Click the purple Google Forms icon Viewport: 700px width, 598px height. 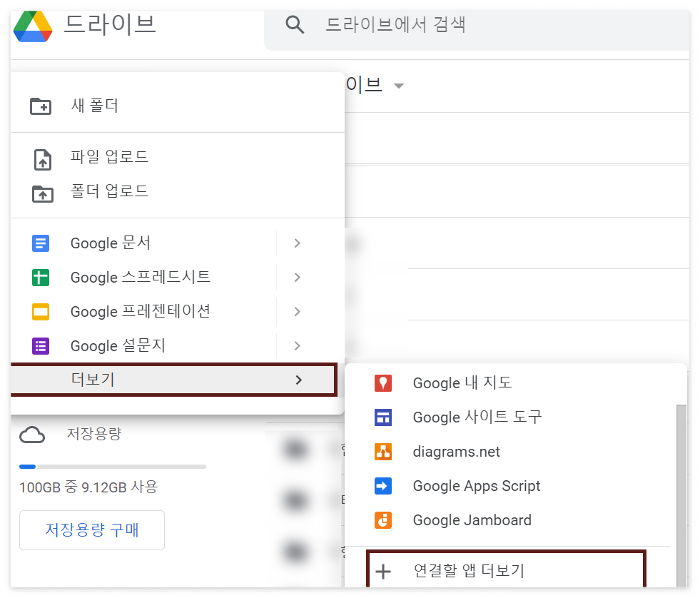click(x=41, y=346)
